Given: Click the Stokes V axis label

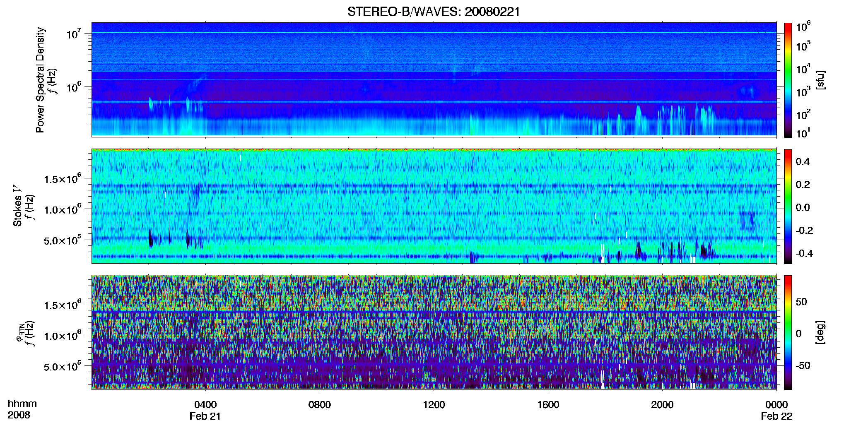Looking at the screenshot, I should [17, 206].
